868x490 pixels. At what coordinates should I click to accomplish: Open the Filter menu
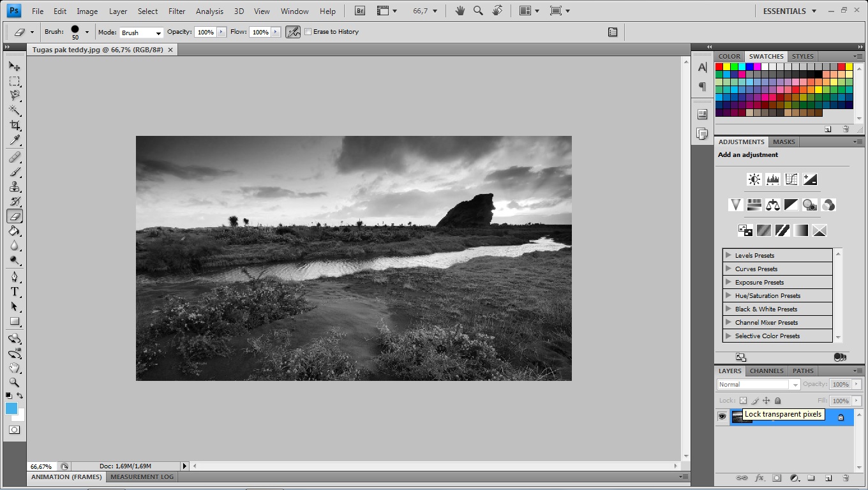click(x=177, y=11)
